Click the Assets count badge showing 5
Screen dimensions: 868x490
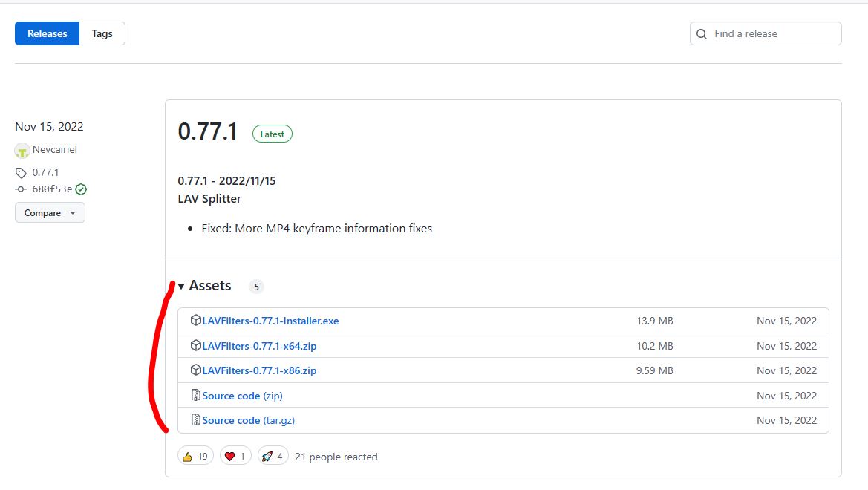tap(256, 287)
